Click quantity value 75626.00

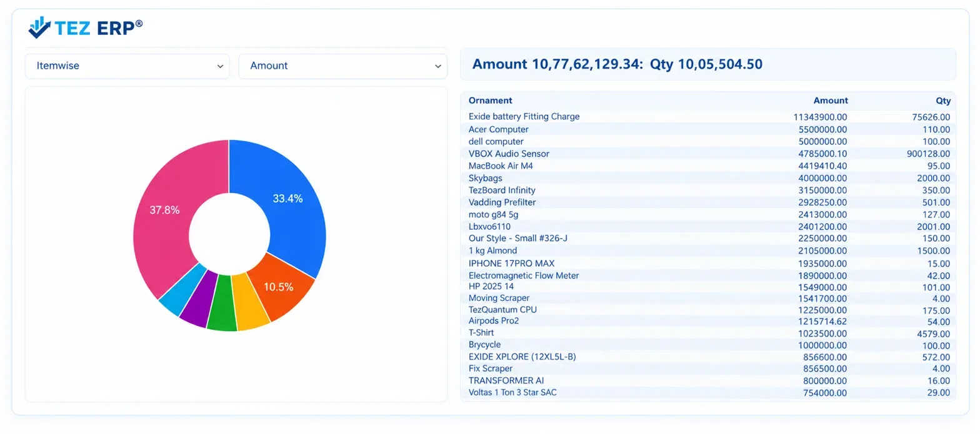pos(931,117)
